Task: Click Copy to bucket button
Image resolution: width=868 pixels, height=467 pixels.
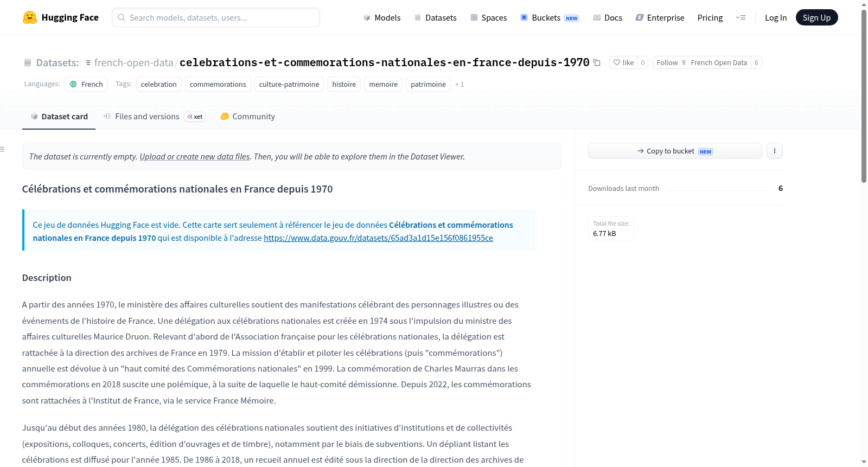Action: coord(675,151)
